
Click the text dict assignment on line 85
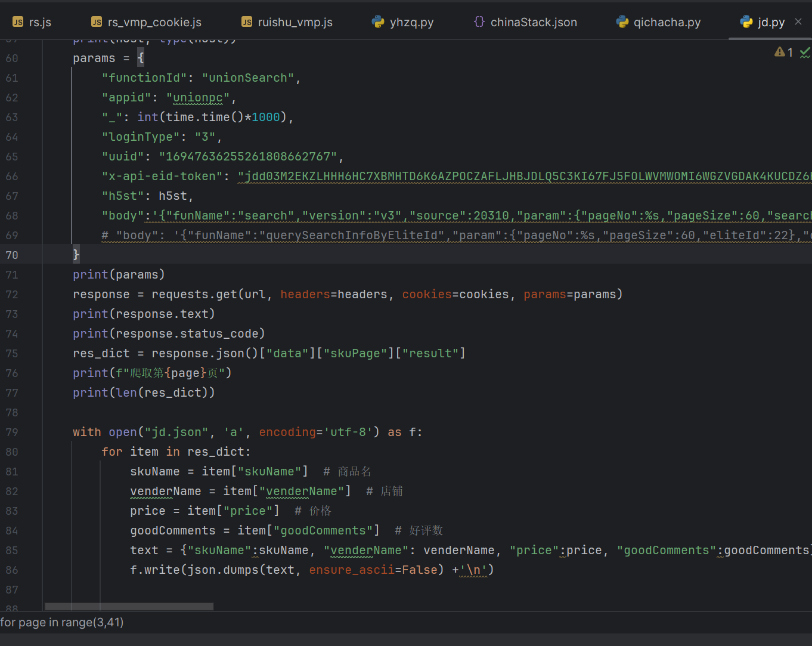click(x=471, y=551)
